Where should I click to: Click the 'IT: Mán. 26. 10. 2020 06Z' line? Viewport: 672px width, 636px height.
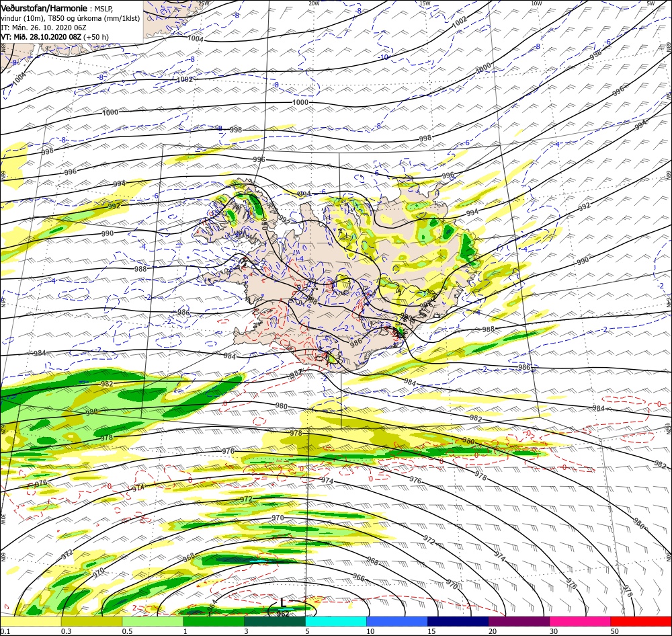pyautogui.click(x=44, y=28)
